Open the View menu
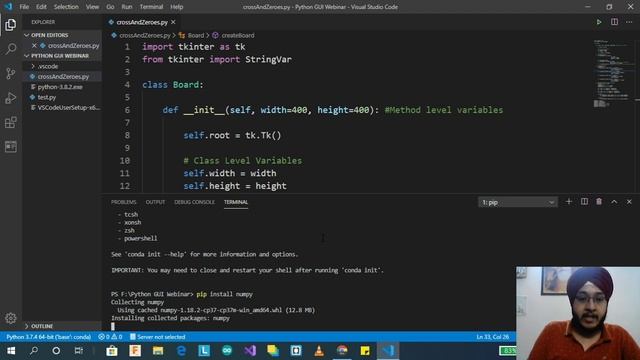This screenshot has height=360, width=640. pyautogui.click(x=92, y=7)
